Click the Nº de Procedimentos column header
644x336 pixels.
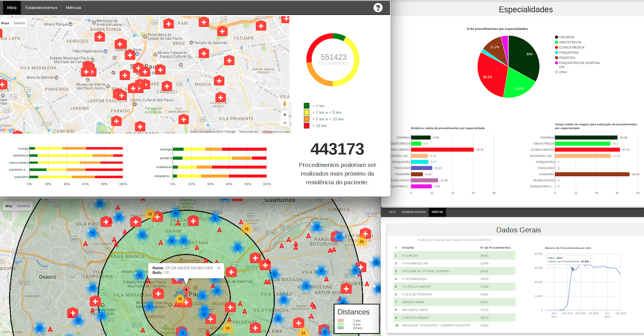tap(495, 248)
